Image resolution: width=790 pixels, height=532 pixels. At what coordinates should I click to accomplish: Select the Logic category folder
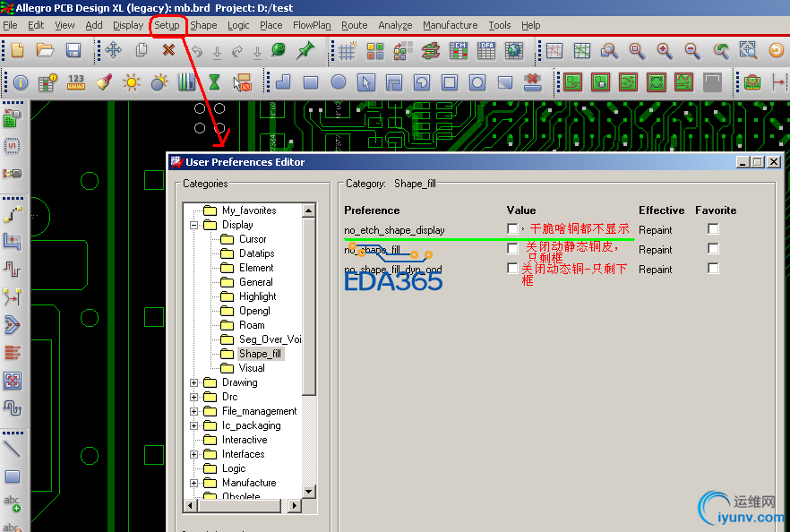coord(234,469)
